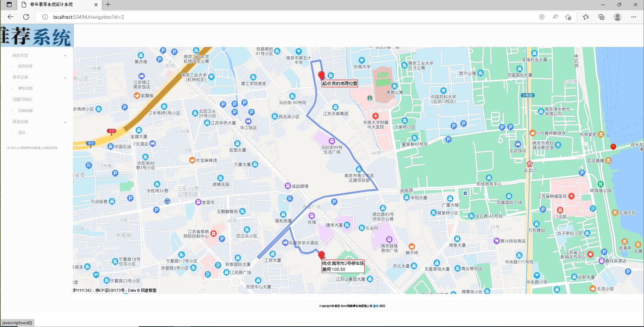Click the blue 出口 highway exit sign
The height and width of the screenshot is (327, 644).
(x=91, y=143)
